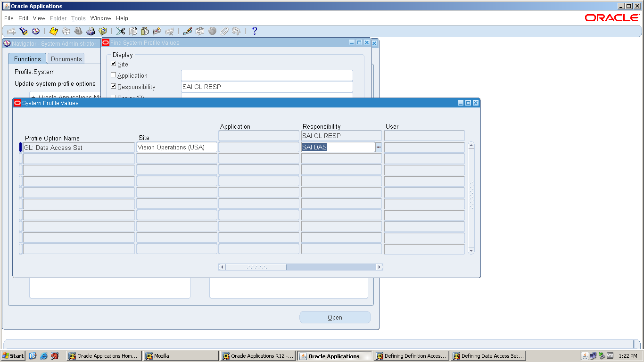This screenshot has height=362, width=644.
Task: Select the Cut scissors icon
Action: pos(120,31)
